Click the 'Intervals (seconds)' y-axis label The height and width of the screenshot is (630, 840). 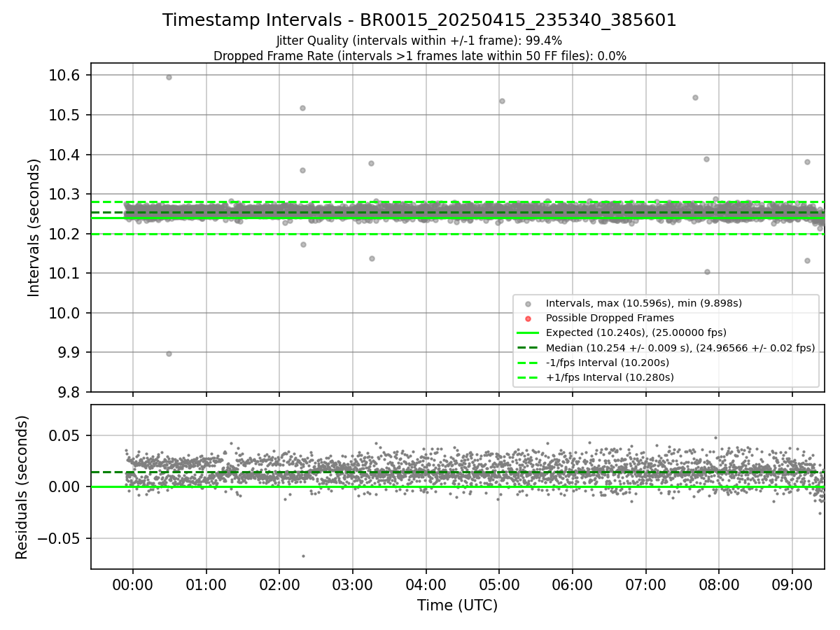(x=34, y=227)
